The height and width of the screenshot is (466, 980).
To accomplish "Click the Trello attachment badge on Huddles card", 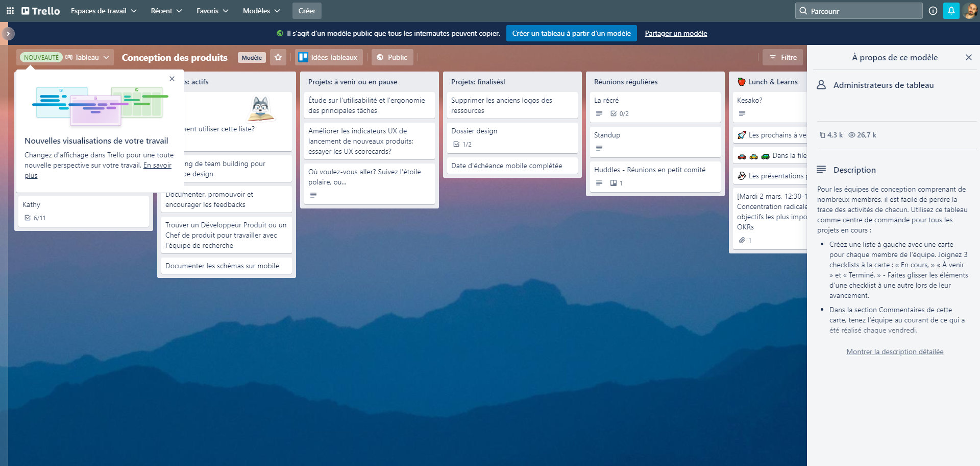I will (617, 183).
